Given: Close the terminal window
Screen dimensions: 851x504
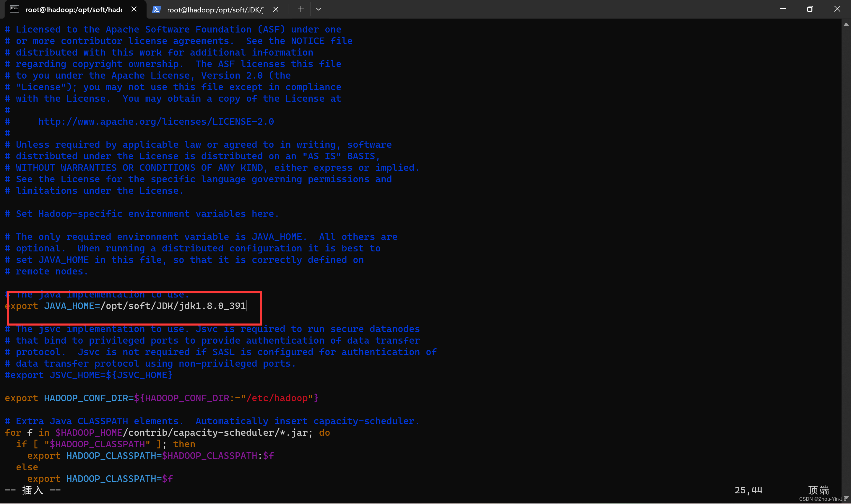Looking at the screenshot, I should coord(837,9).
